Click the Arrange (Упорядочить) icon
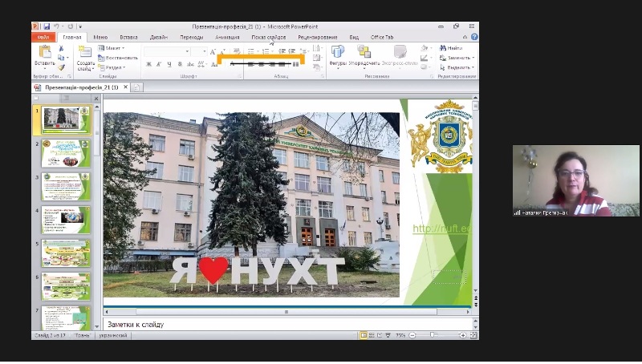The height and width of the screenshot is (364, 642). click(364, 53)
